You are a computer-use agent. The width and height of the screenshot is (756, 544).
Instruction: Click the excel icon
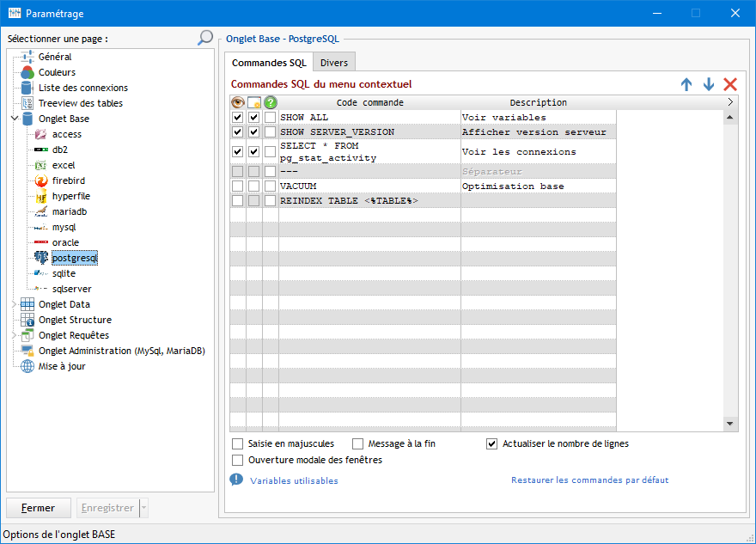tap(41, 165)
